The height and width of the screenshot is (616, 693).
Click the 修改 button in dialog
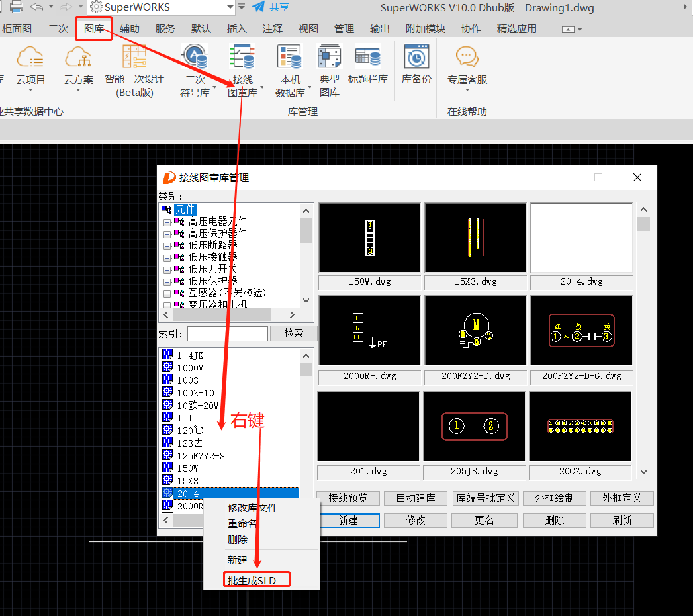click(x=416, y=521)
